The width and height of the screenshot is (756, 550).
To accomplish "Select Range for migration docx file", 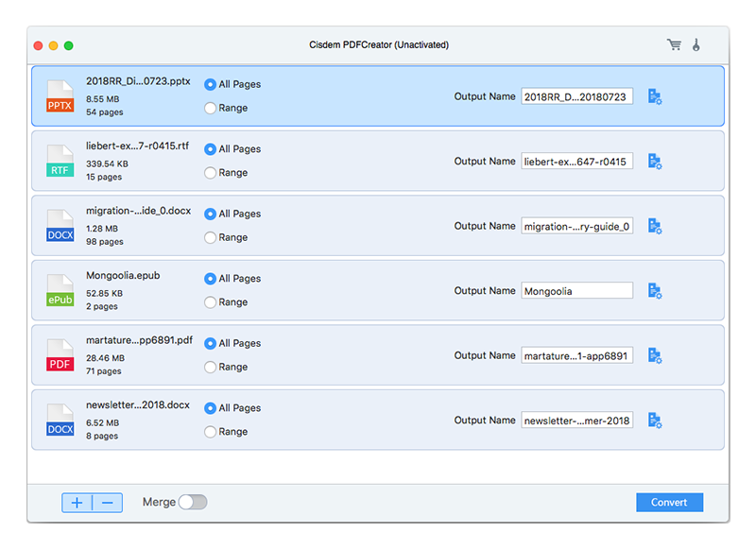I will pyautogui.click(x=210, y=237).
